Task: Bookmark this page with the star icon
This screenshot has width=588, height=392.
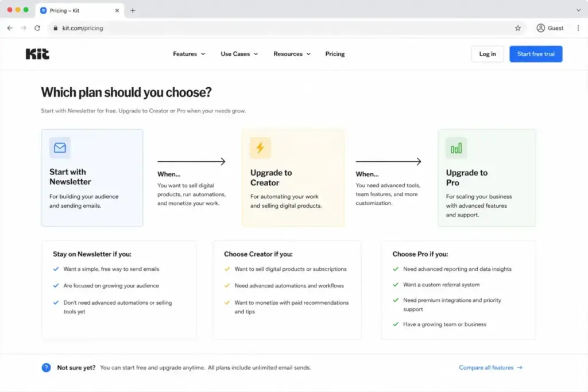Action: click(518, 28)
